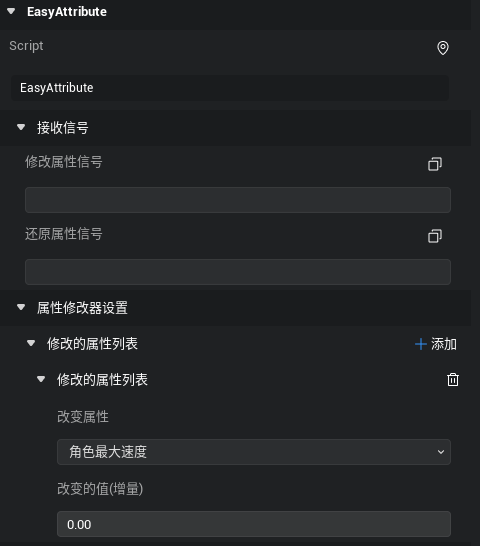Click the 添加 button text
This screenshot has height=546, width=480.
coord(444,344)
